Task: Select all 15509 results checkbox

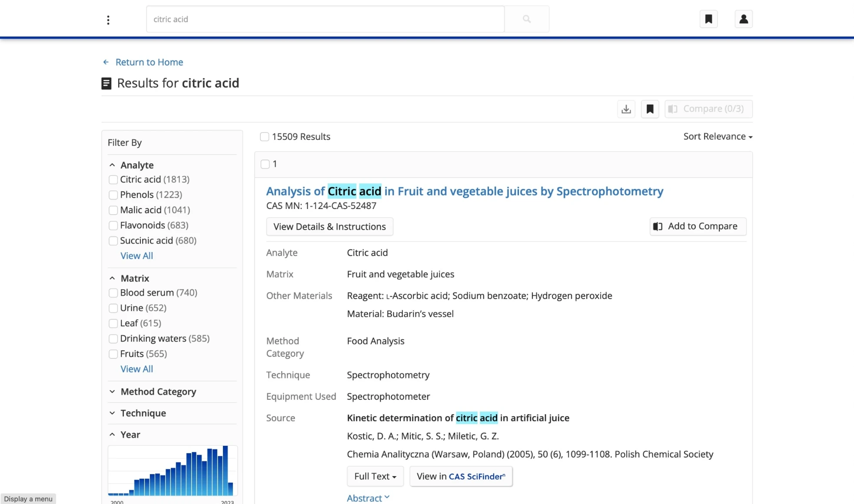Action: pos(264,137)
